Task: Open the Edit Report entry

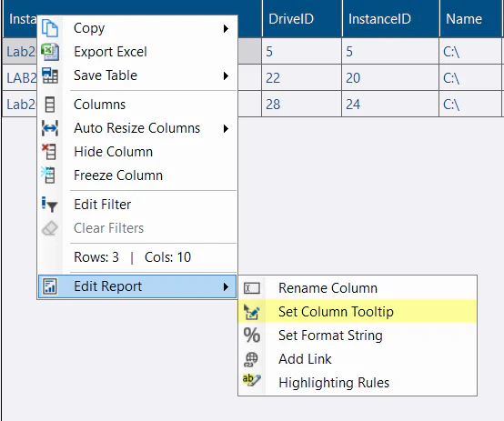Action: [x=137, y=286]
